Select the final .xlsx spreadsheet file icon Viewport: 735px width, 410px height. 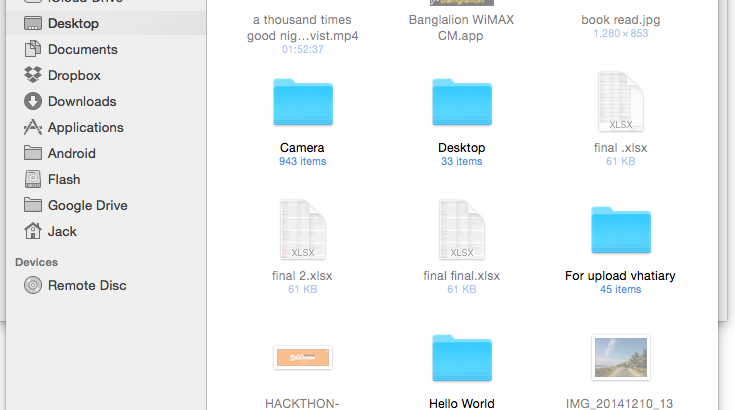click(x=620, y=103)
